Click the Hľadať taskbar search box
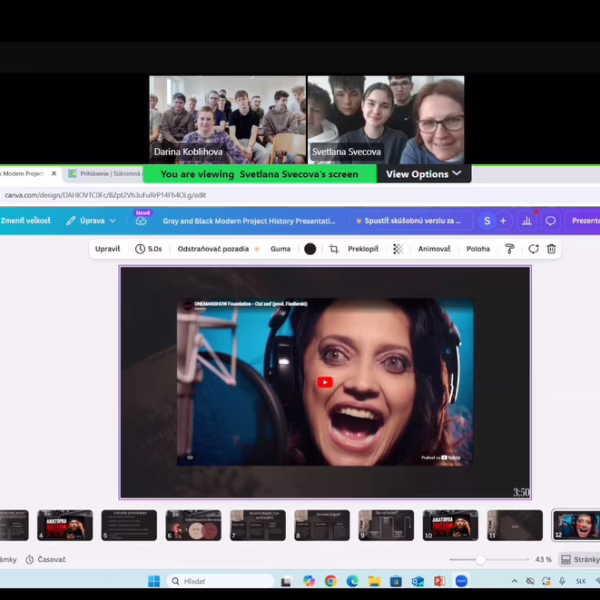600x600 pixels. pos(221,581)
